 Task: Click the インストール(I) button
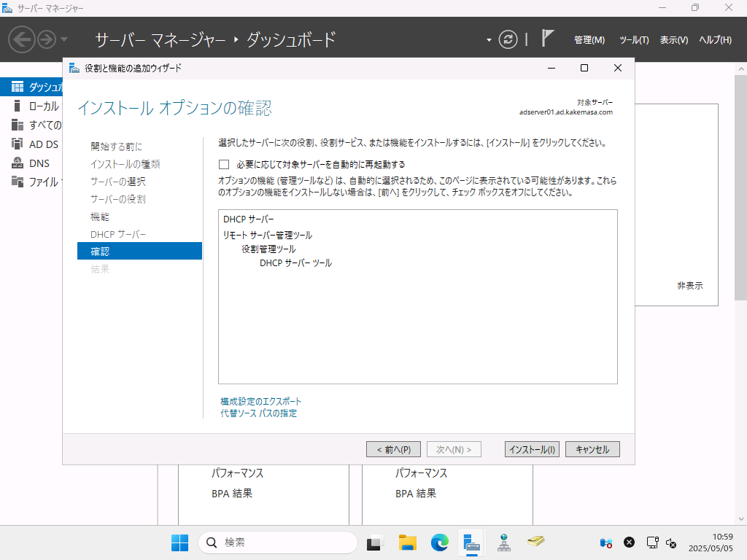532,449
